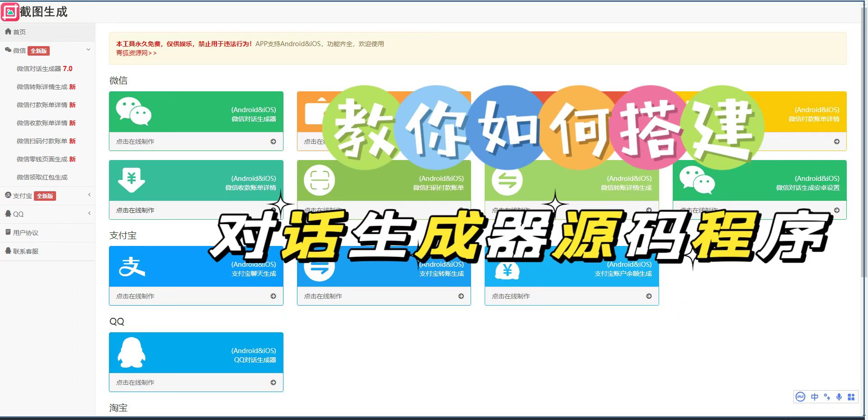Click 点击在线制作 under 微信收款账单详情 card
Screen dimensions: 868x420
coord(135,210)
